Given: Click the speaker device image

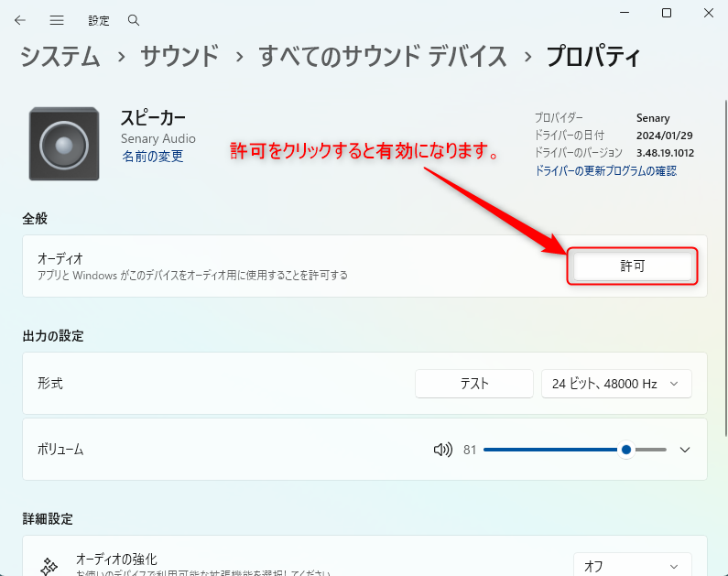Looking at the screenshot, I should click(x=64, y=144).
